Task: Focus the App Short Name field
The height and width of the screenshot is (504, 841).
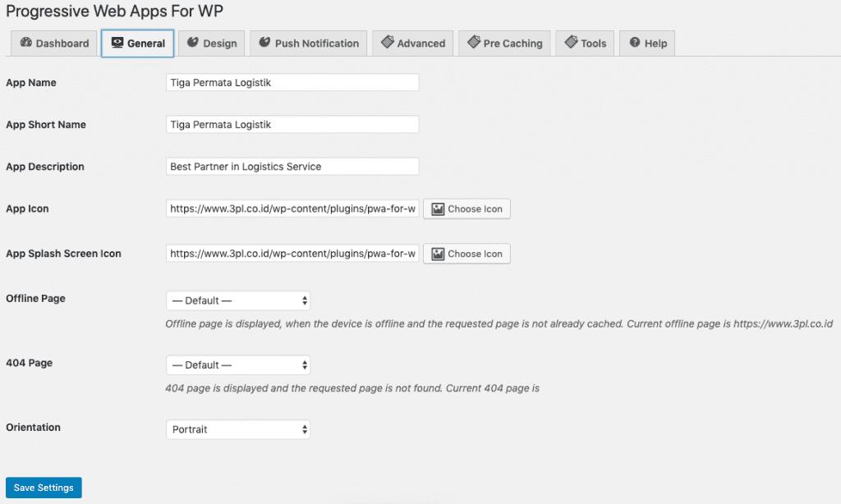Action: (x=292, y=125)
